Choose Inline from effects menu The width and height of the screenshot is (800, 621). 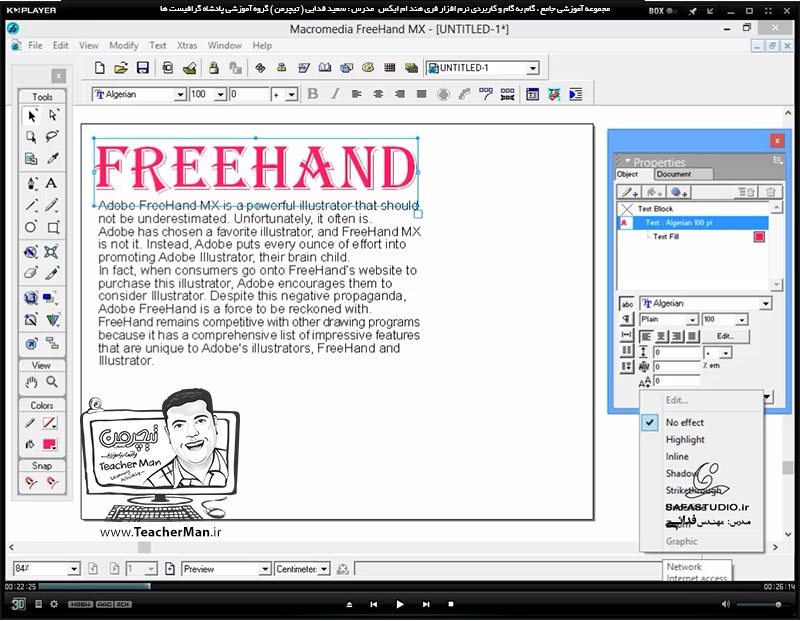click(x=677, y=457)
